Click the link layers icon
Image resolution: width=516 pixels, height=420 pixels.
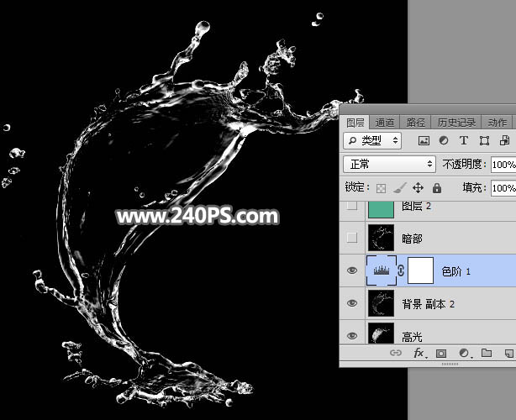(x=396, y=353)
